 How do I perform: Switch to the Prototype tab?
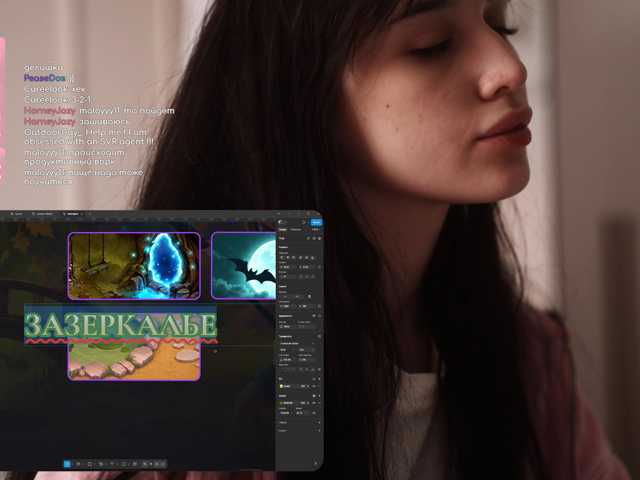click(296, 230)
